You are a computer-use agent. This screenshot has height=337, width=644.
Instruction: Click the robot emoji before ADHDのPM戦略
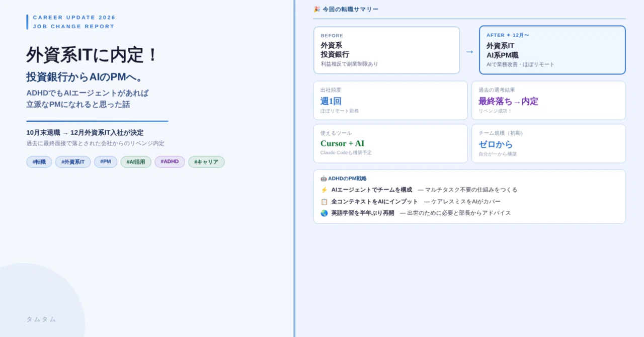click(x=324, y=179)
